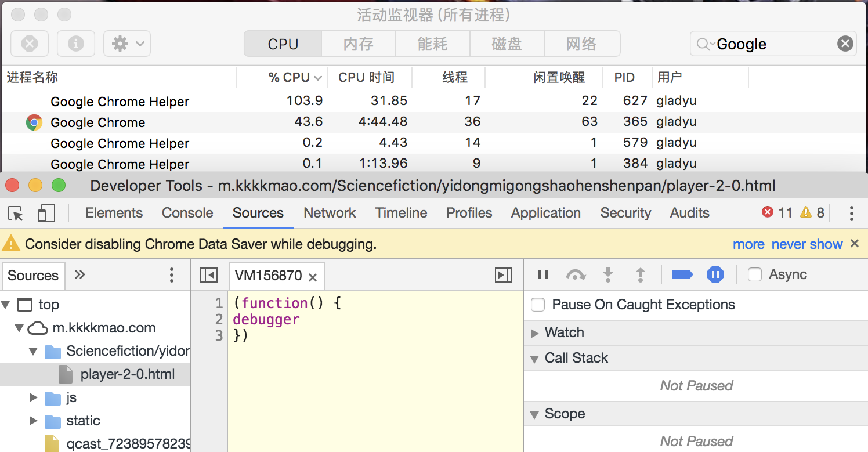Toggle the deactivate breakpoints icon
Image resolution: width=868 pixels, height=452 pixels.
coord(682,275)
